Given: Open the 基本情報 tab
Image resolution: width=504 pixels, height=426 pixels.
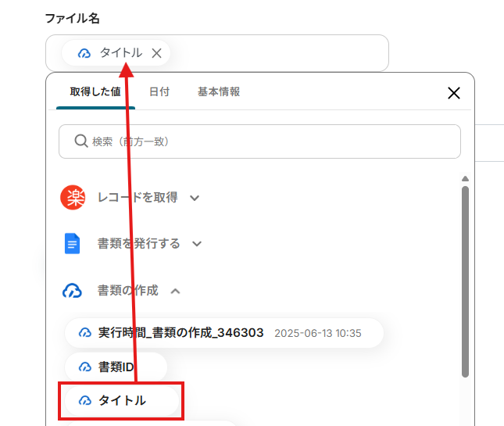Looking at the screenshot, I should pos(219,92).
